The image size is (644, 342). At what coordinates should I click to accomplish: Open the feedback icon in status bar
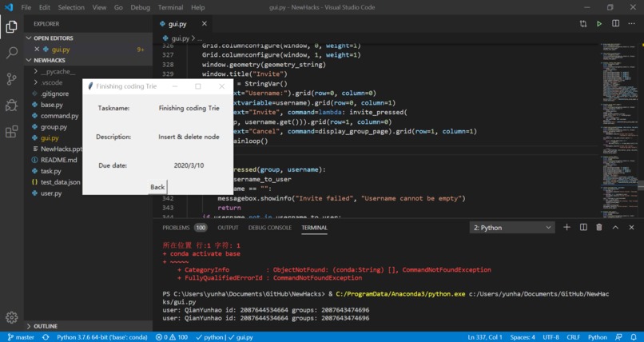(x=618, y=337)
